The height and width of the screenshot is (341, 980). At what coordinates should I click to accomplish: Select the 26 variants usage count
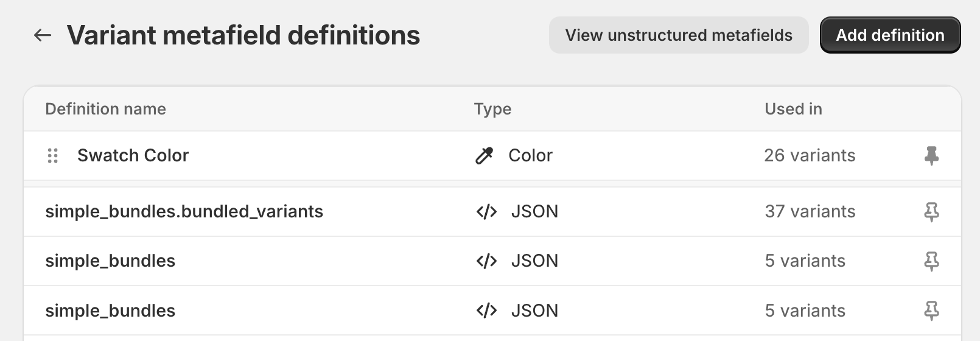coord(809,156)
